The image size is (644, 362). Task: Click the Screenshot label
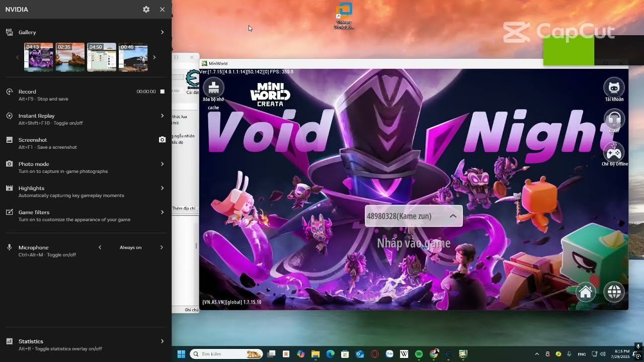(33, 140)
